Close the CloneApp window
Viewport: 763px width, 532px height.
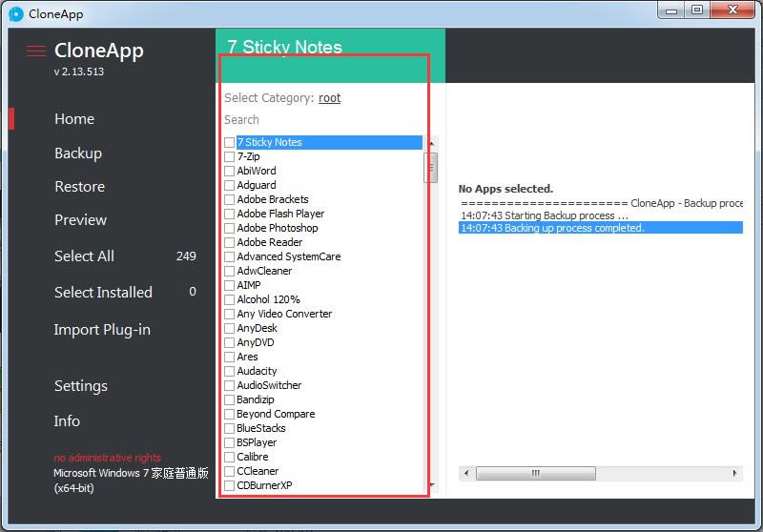click(732, 10)
